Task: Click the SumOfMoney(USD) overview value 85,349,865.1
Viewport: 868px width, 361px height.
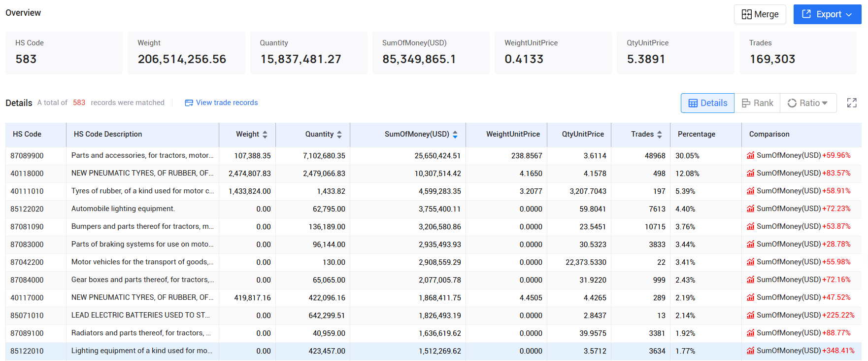Action: 419,59
